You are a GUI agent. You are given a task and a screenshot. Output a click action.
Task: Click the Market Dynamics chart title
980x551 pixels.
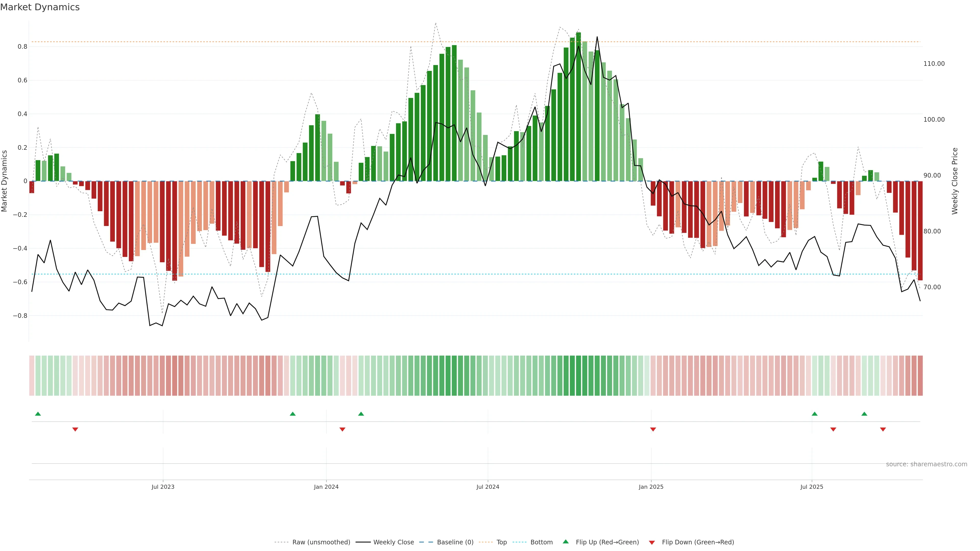[x=40, y=7]
